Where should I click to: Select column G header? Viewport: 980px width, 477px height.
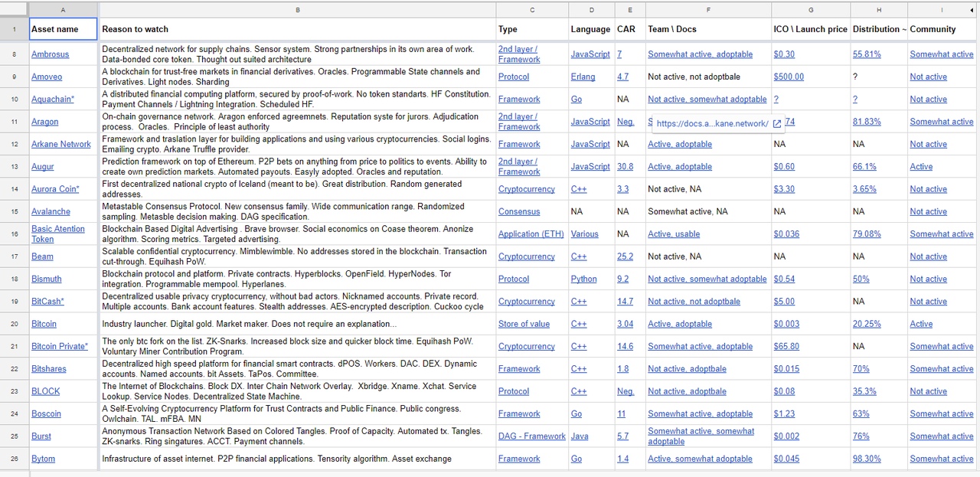click(x=811, y=9)
